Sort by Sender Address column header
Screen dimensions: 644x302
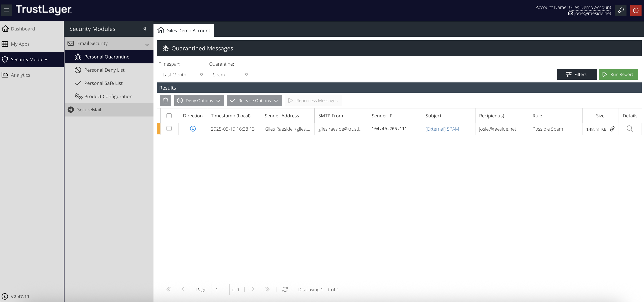288,116
